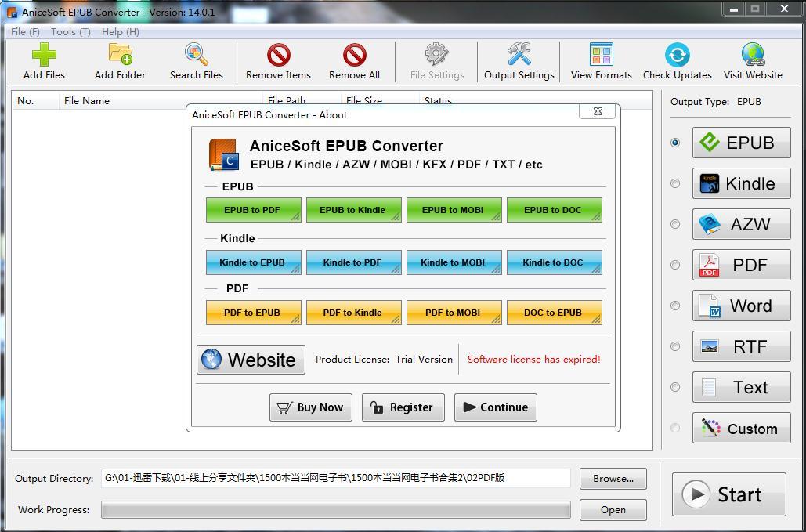The width and height of the screenshot is (806, 532).
Task: Click the DOC to EPUB button
Action: (554, 313)
